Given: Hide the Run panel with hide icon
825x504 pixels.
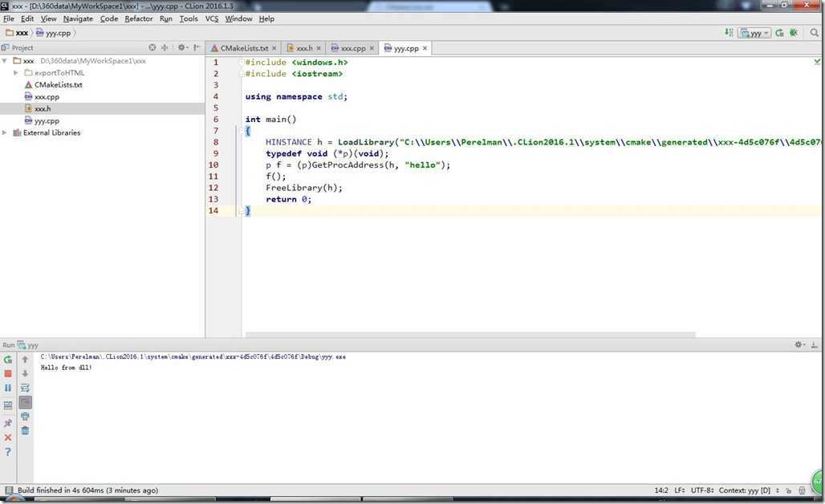Looking at the screenshot, I should pos(815,344).
